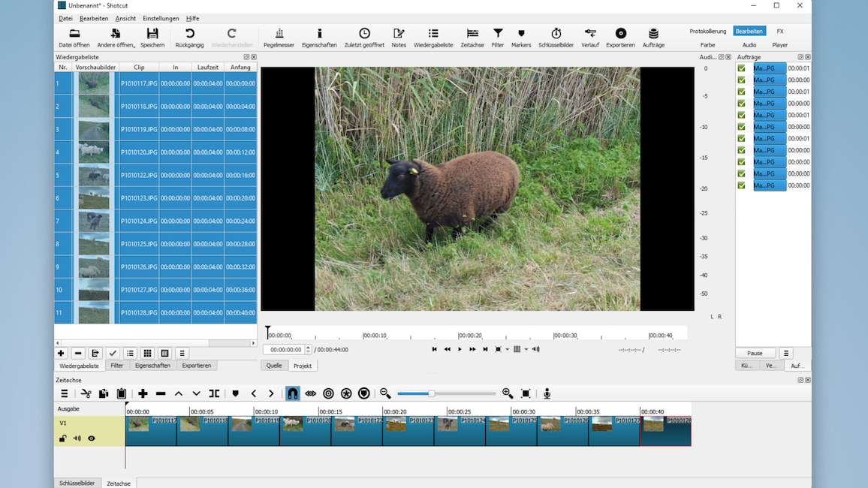Toggle Wiedergabeliste toolbar icon
This screenshot has height=488, width=868.
click(433, 38)
